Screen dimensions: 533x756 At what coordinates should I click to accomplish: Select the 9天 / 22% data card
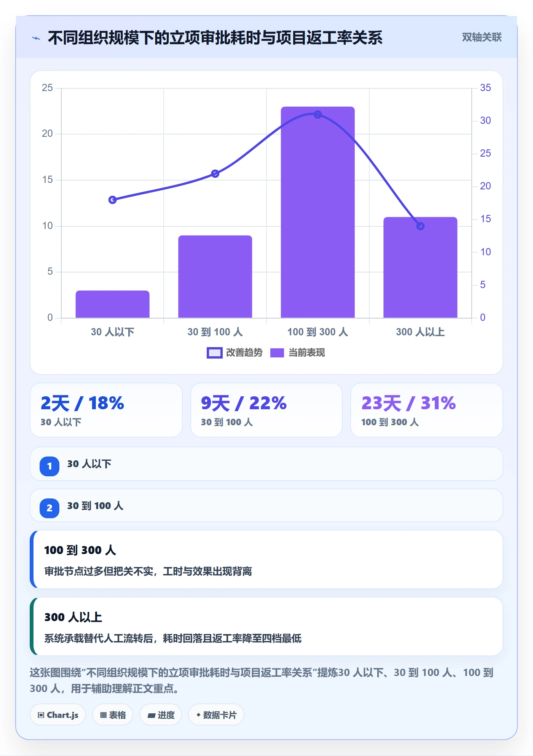click(x=266, y=410)
